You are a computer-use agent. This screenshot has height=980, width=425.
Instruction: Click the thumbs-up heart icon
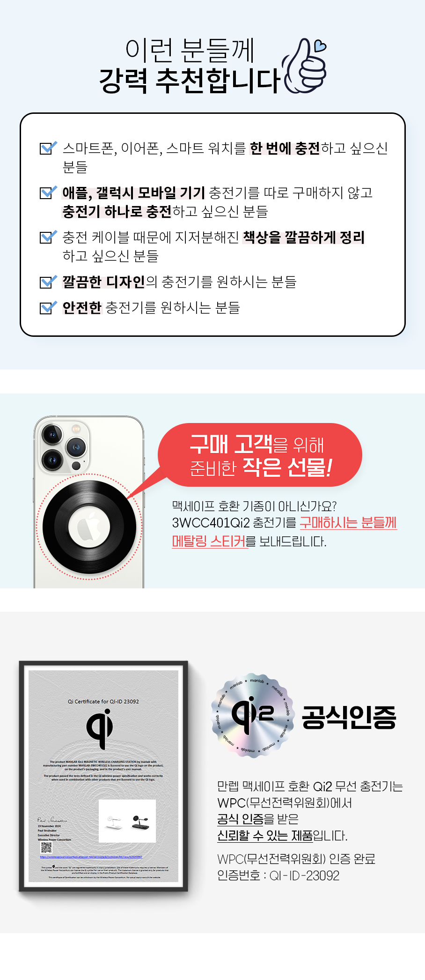[304, 66]
